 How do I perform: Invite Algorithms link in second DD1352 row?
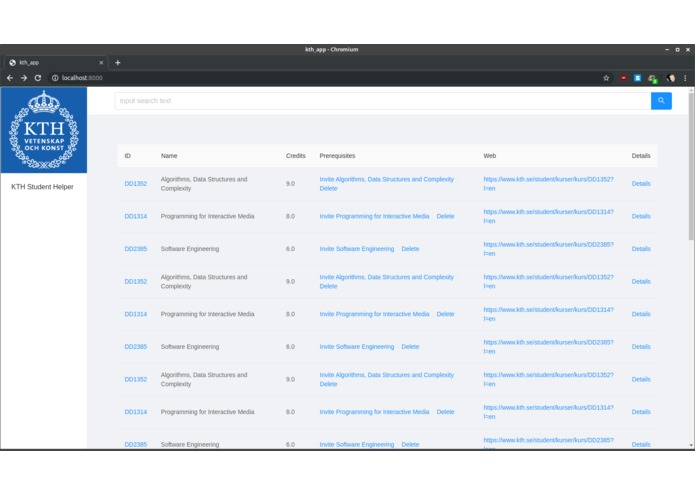[x=387, y=277]
